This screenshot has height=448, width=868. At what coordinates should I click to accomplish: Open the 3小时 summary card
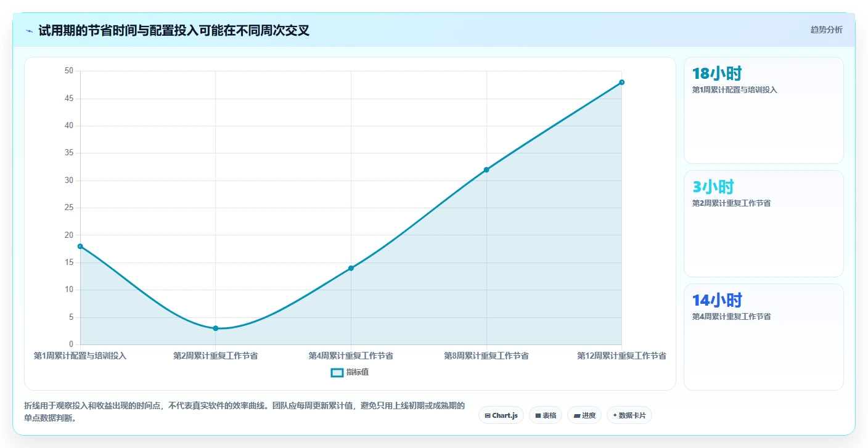(x=764, y=224)
